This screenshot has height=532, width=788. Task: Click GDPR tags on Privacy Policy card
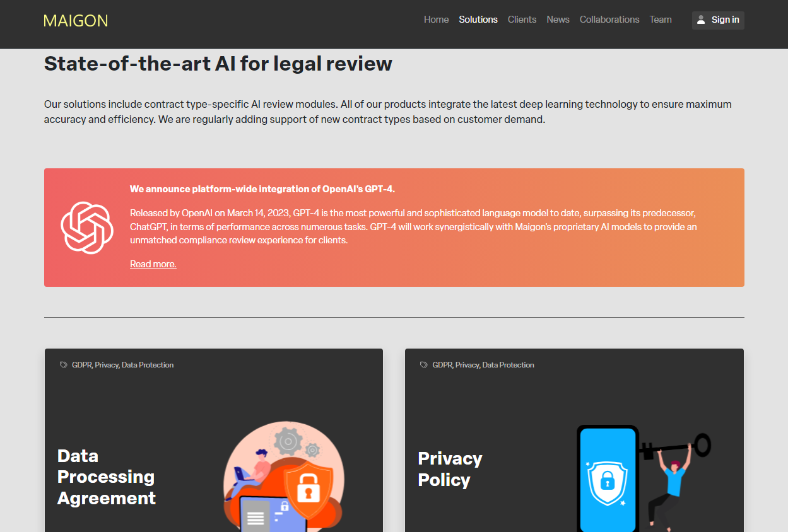(483, 365)
